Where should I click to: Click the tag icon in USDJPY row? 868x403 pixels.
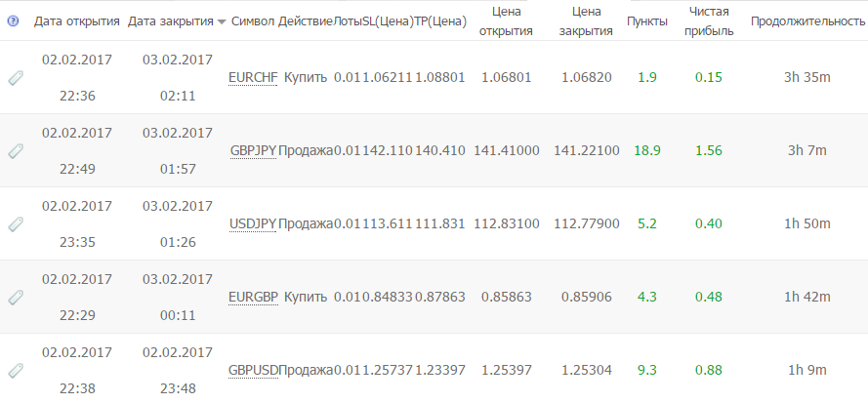[16, 223]
